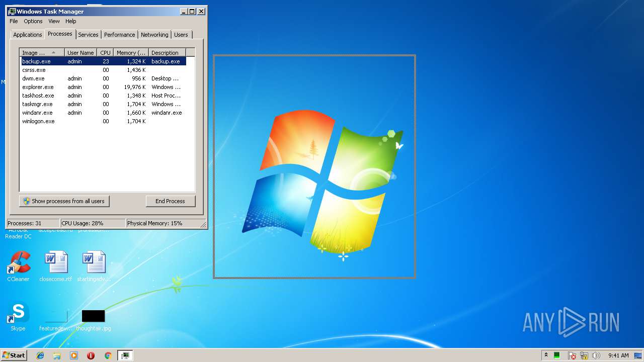Select the closecome.rtf desktop file
Screen dimensions: 644x362
(56, 266)
